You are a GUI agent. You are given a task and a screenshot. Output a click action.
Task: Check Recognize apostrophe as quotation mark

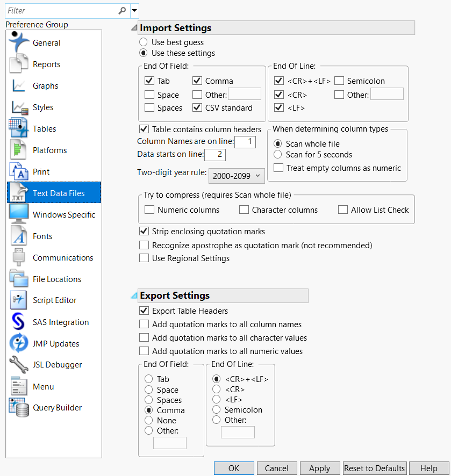click(x=144, y=244)
